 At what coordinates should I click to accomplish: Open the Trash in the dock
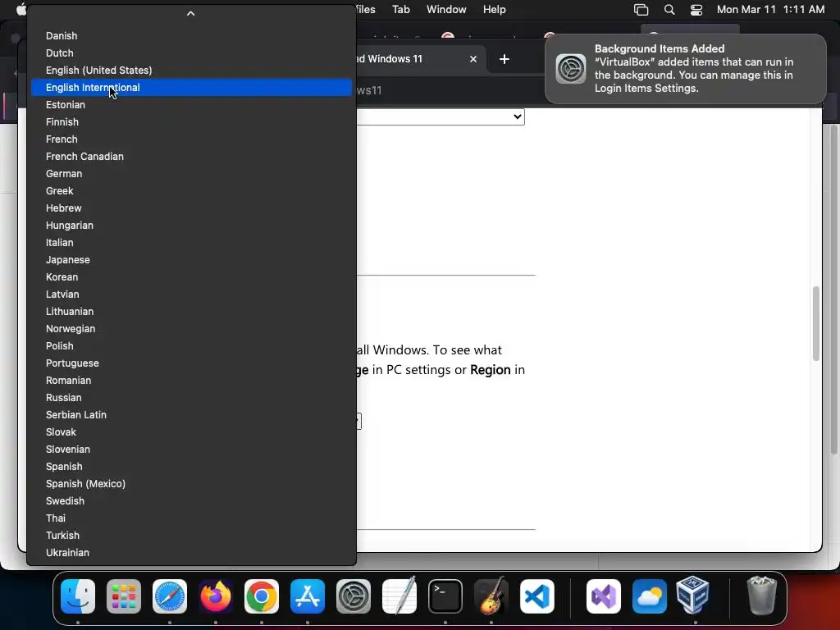coord(762,596)
